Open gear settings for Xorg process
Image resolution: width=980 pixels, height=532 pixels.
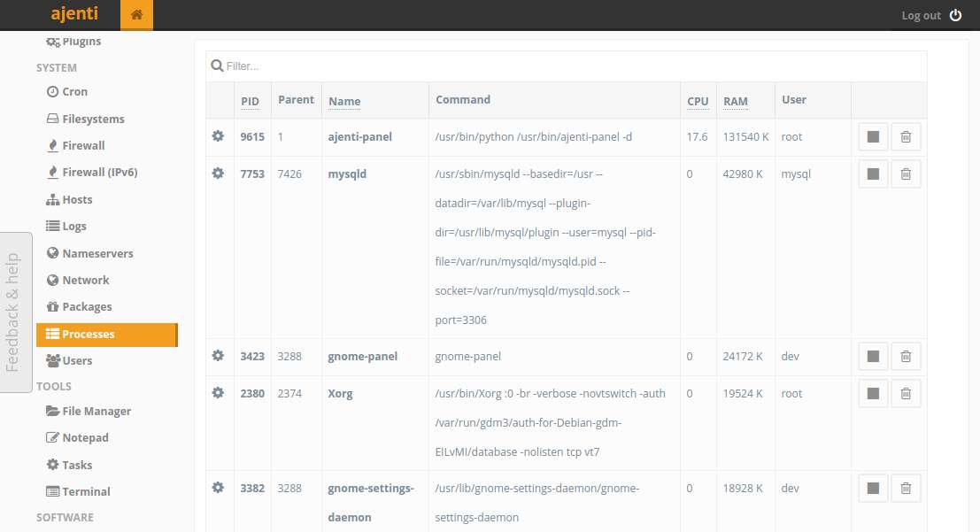[218, 393]
